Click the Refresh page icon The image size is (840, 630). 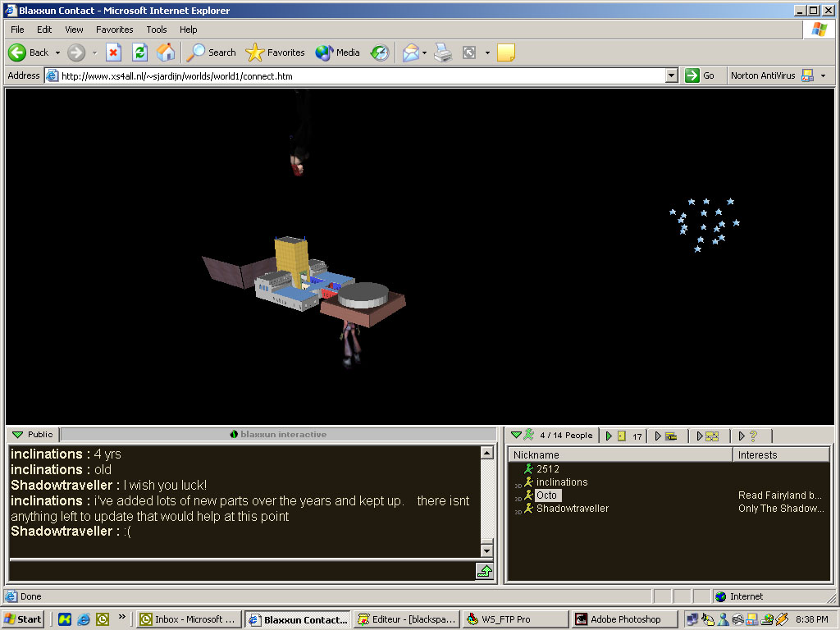click(139, 52)
